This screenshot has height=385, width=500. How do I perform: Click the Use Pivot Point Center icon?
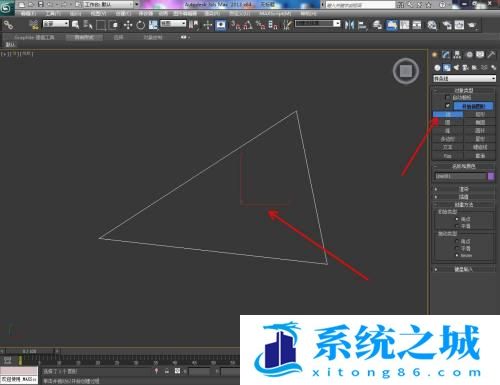pos(194,25)
